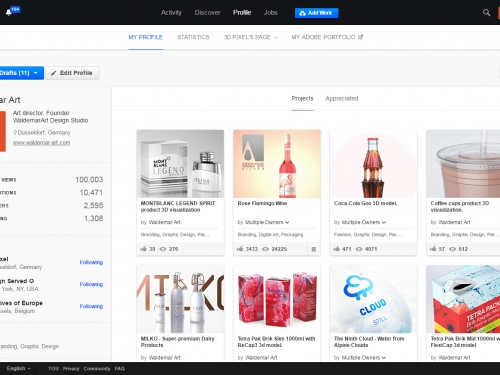The height and width of the screenshot is (375, 500).
Task: Open Tetra Pak Brik Mid FlexiCap thumbnail
Action: coord(463,299)
